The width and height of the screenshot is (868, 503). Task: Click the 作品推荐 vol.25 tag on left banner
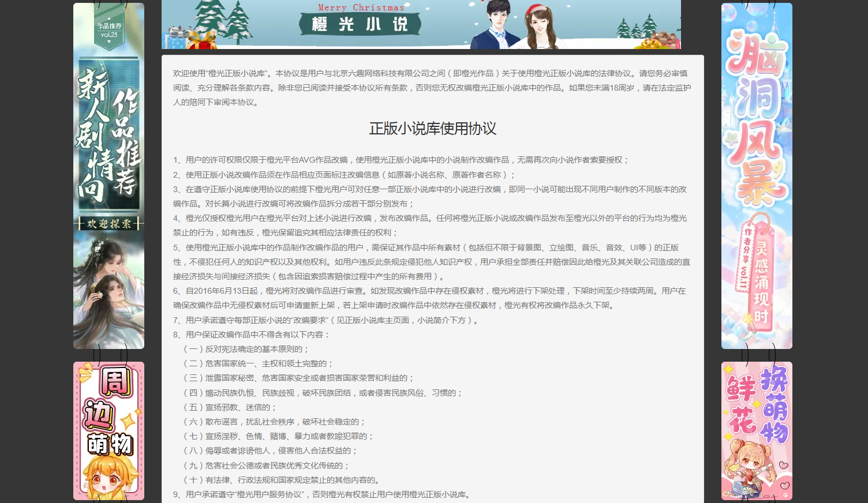pos(109,30)
